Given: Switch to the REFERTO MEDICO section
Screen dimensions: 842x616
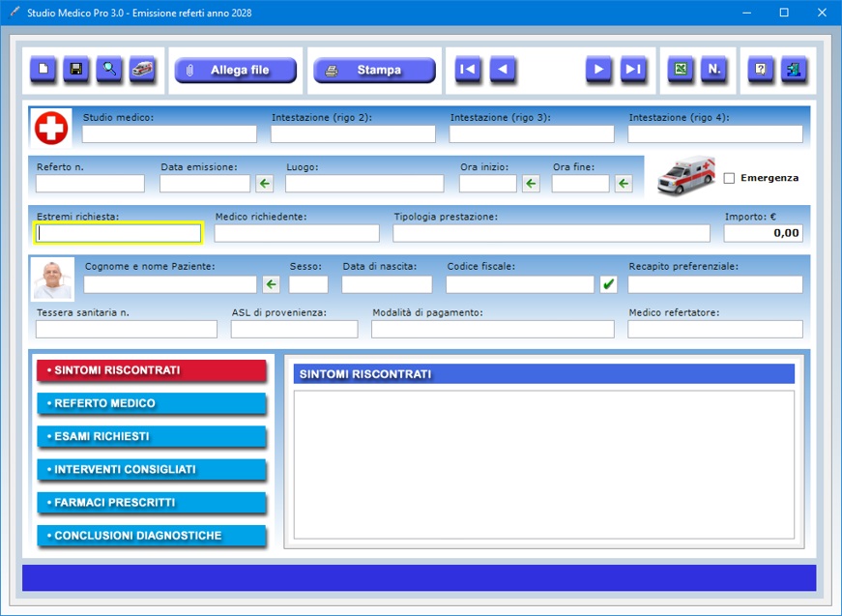Looking at the screenshot, I should pyautogui.click(x=152, y=403).
